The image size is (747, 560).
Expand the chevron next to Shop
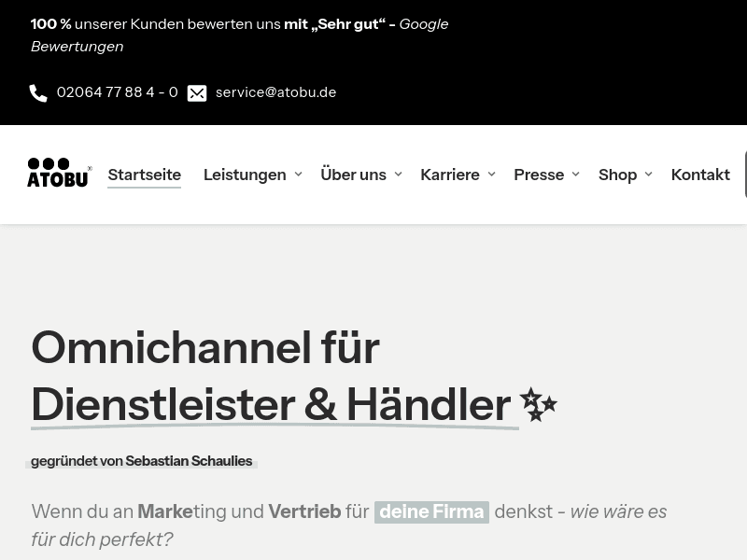648,175
